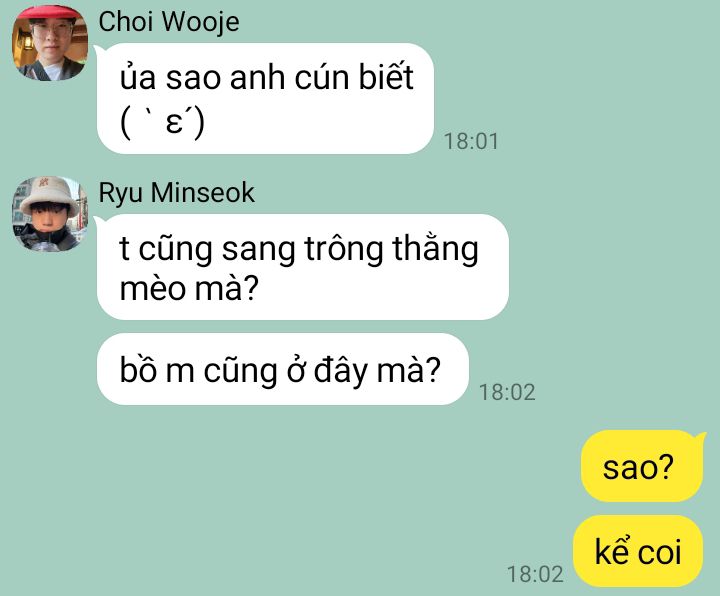Click the words 'mèo mà?' in second bubble

[189, 289]
